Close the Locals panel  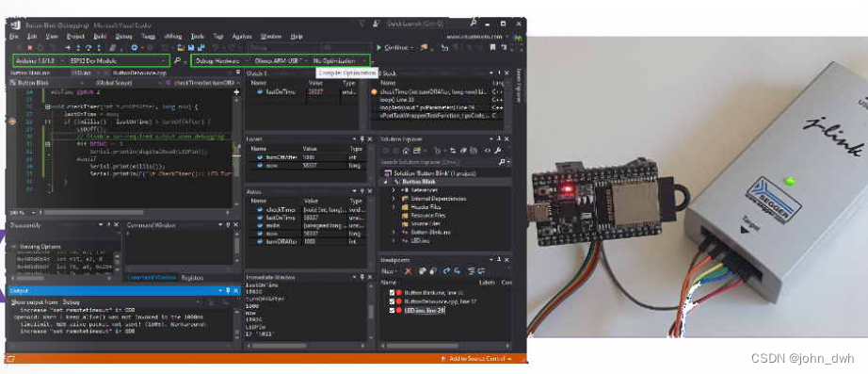click(370, 139)
